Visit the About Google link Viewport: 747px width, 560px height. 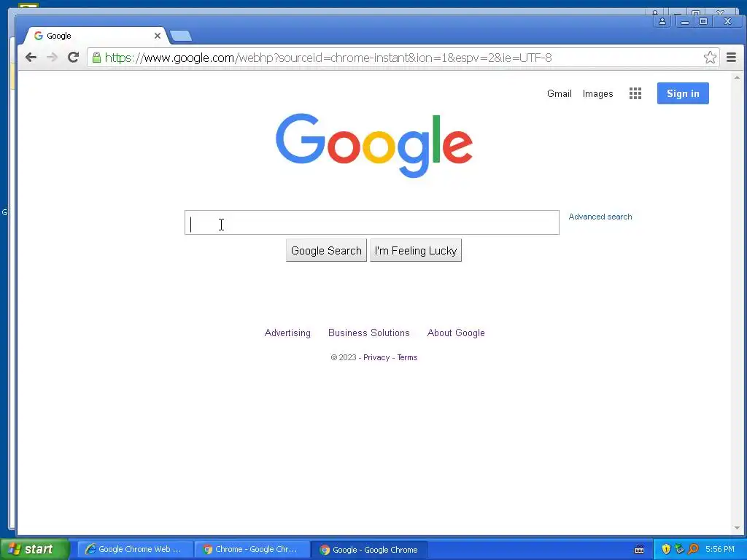(x=456, y=332)
